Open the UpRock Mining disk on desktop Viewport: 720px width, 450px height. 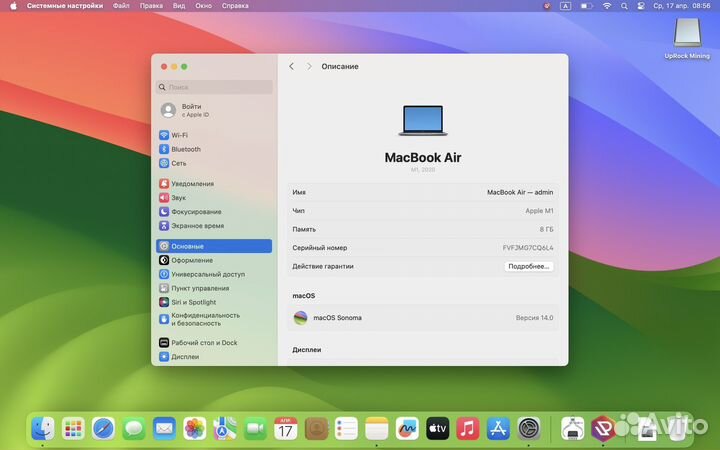coord(687,39)
